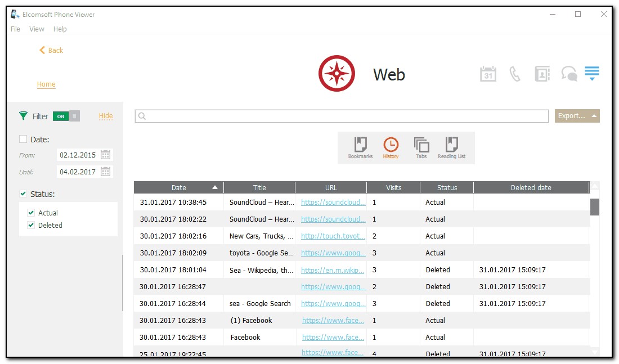Go to the Calls phone icon
This screenshot has width=619, height=364.
pyautogui.click(x=515, y=74)
